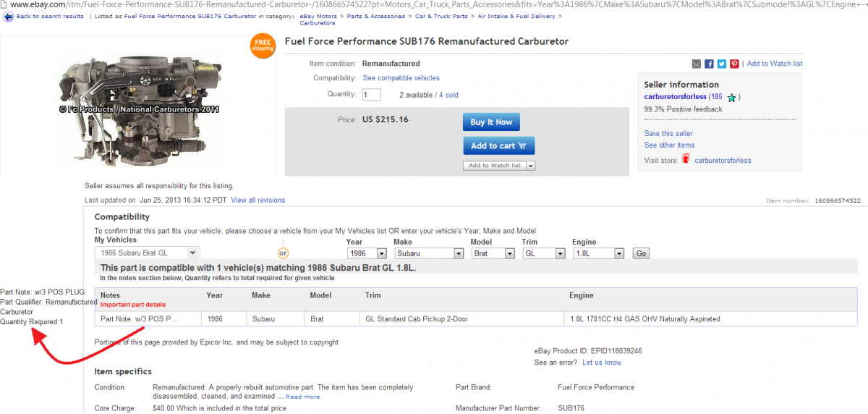Pin listing on Pinterest

click(734, 64)
